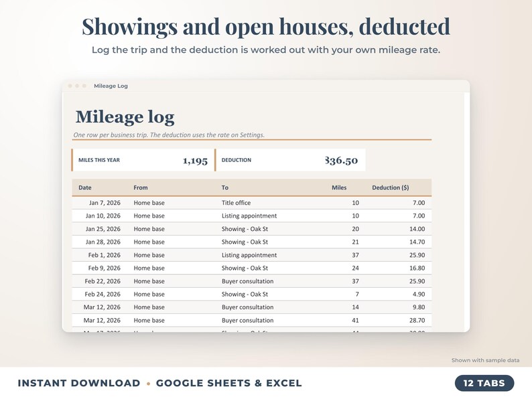The height and width of the screenshot is (399, 532).
Task: Click the Title office destination cell
Action: (x=236, y=203)
